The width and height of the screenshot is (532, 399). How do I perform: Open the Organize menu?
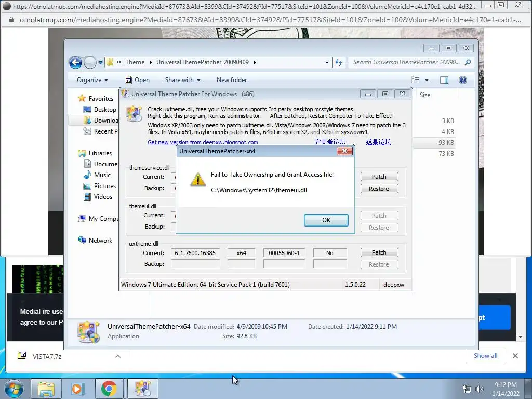click(92, 80)
